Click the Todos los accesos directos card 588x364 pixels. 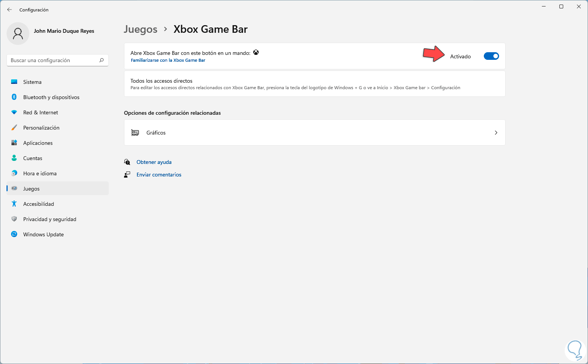[x=315, y=84]
